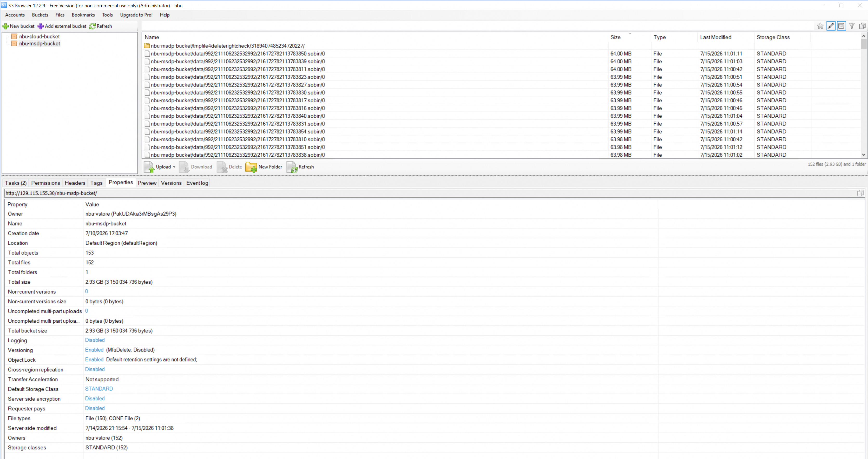This screenshot has width=868, height=459.
Task: Sort files by Type column header
Action: tap(674, 37)
